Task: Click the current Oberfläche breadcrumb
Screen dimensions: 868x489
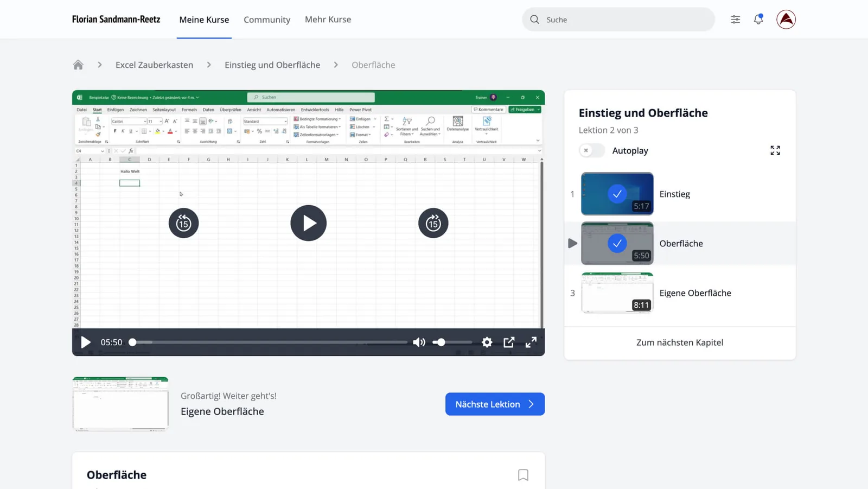Action: (373, 65)
